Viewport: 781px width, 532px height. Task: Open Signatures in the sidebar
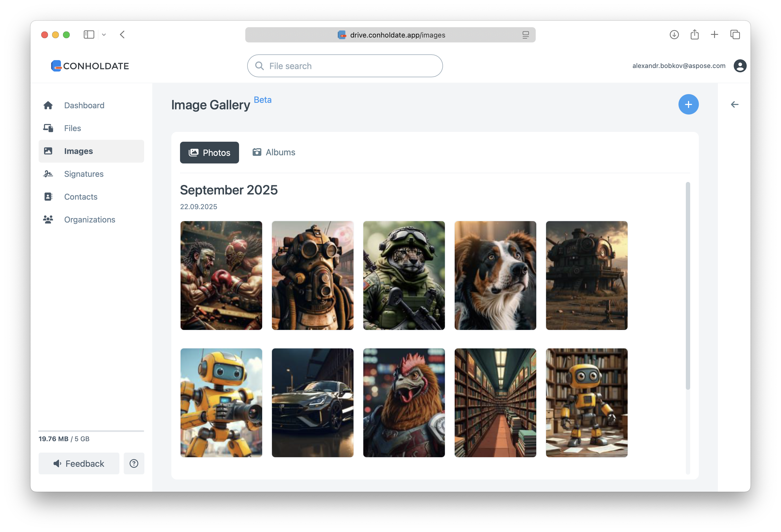click(x=84, y=174)
